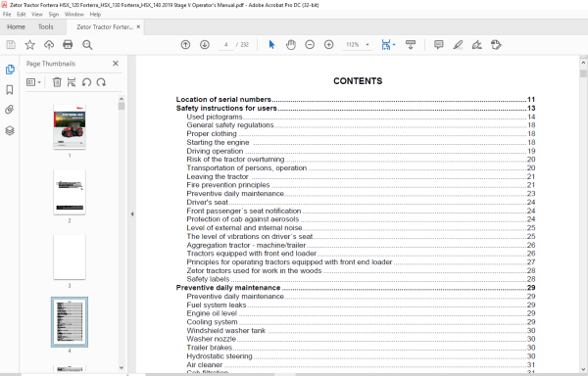
Task: Add a sticky note comment
Action: click(439, 45)
